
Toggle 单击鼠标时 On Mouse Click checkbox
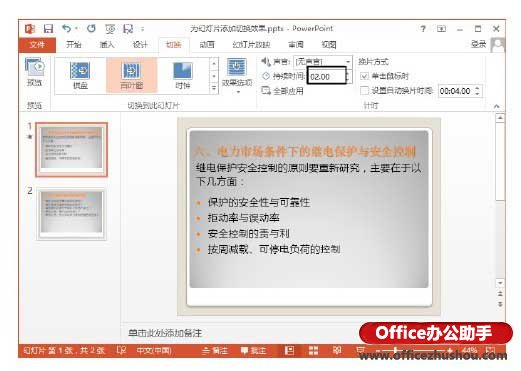click(x=364, y=76)
